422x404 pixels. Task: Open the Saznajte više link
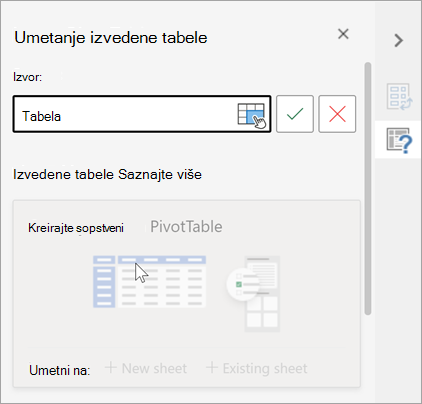[160, 175]
